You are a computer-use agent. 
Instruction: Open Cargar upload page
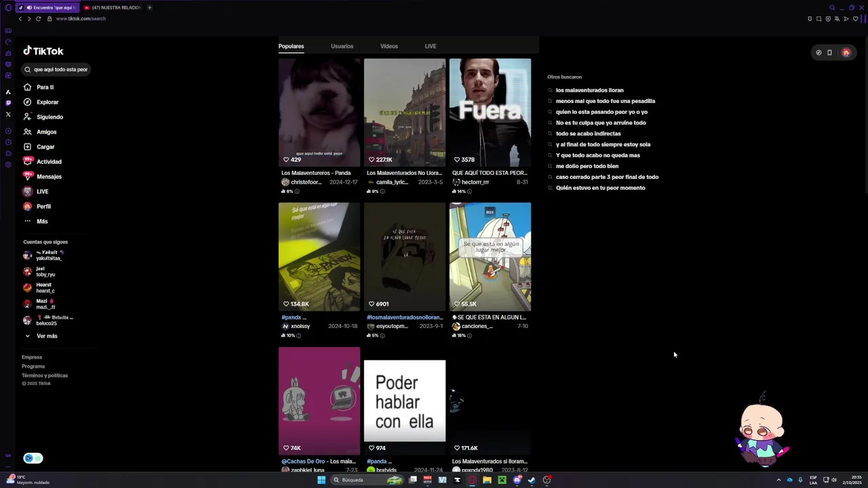pos(39,146)
